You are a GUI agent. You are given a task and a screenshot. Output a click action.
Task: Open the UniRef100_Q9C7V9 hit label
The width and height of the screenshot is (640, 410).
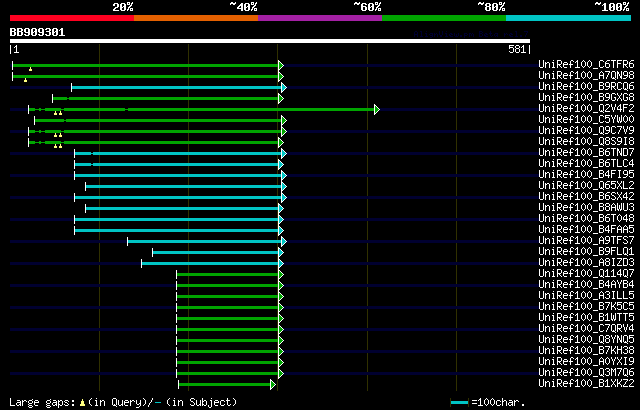tap(587, 131)
